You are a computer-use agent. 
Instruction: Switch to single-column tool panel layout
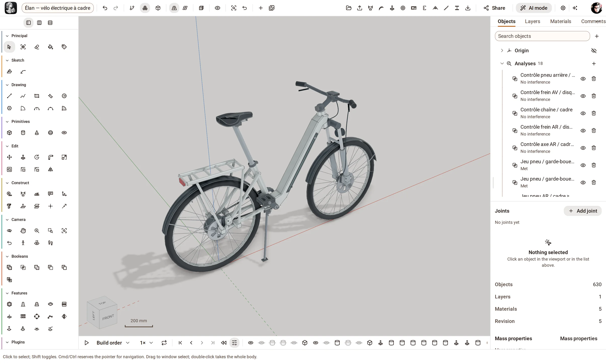pos(29,23)
